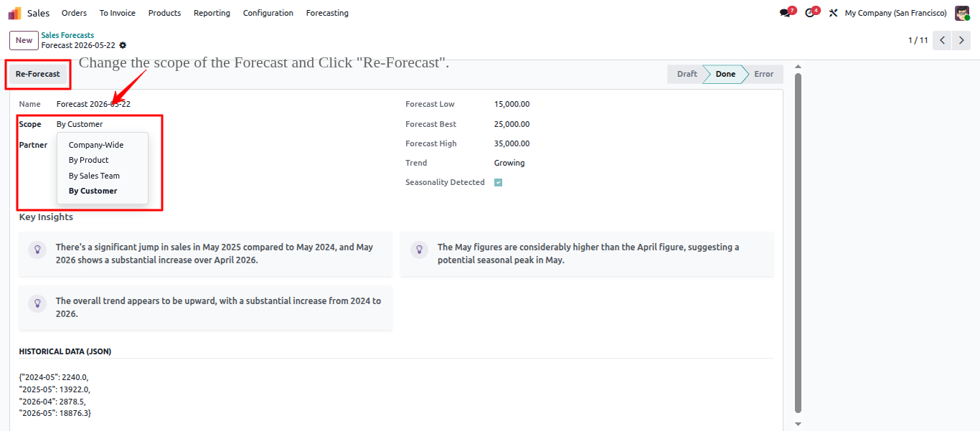Open Sales Forecasts breadcrumb link
Viewport: 980px width, 431px height.
(67, 35)
